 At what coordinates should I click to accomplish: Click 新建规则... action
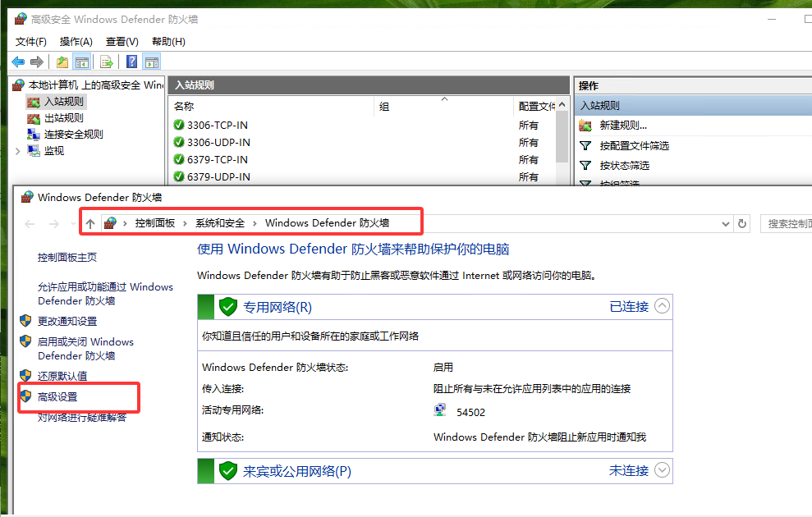[x=623, y=126]
